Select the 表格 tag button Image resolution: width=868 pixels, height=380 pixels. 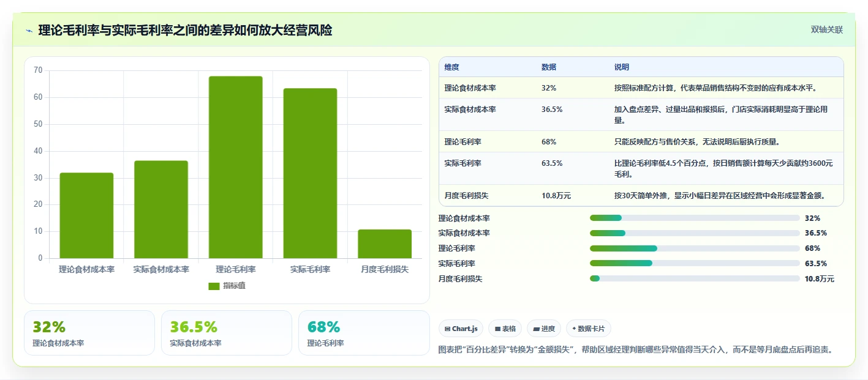[x=505, y=329]
